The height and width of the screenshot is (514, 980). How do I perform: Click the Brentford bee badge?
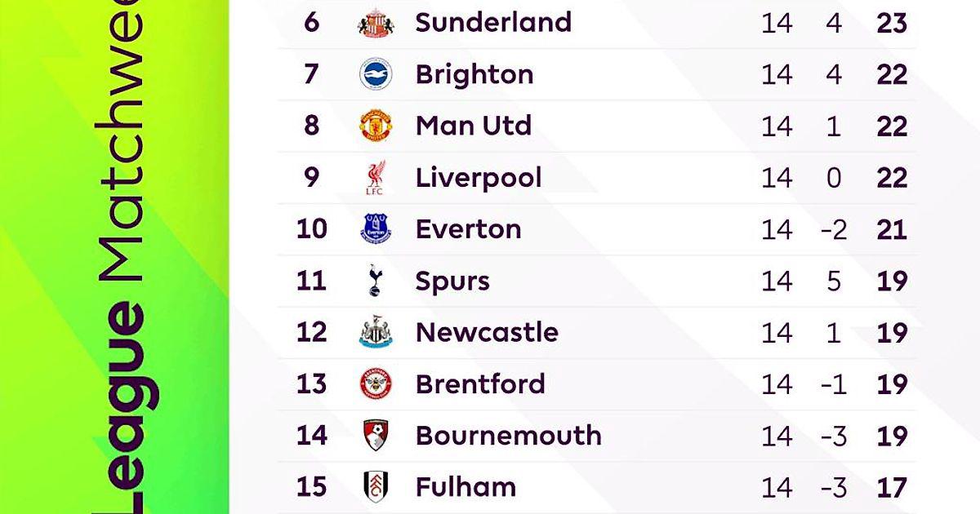click(x=376, y=384)
